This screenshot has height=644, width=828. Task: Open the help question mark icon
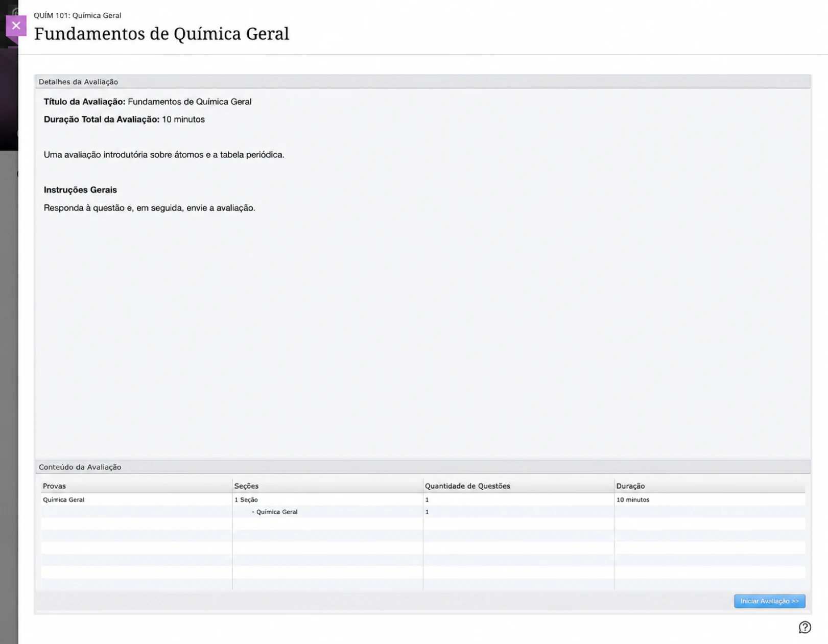click(x=805, y=627)
